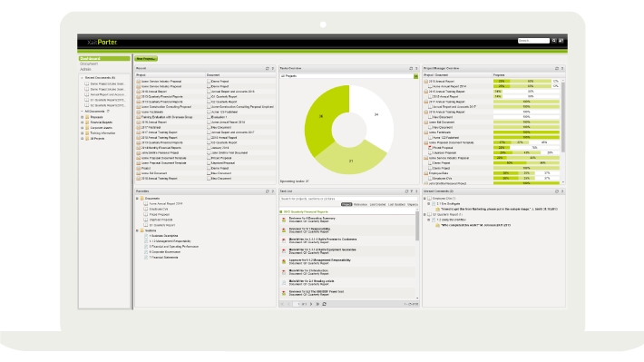Open 4 Corporate Governance section in Favorites
Viewport: 644px width, 362px height.
click(165, 252)
